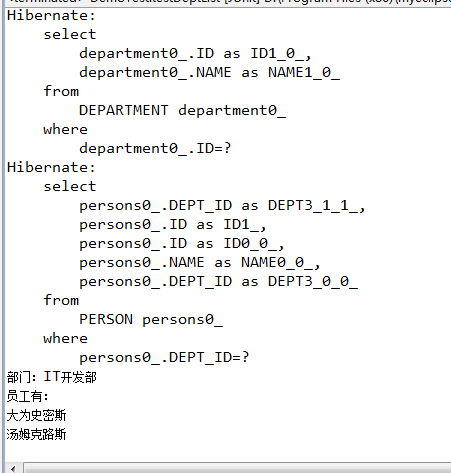Click the persons0_.DEPT_ID as DEPT3_1_1_ line
The width and height of the screenshot is (451, 473).
[x=222, y=206]
